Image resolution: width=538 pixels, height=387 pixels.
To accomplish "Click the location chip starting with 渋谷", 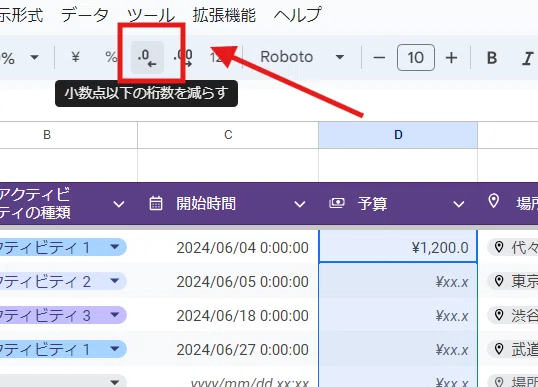I will tap(513, 315).
